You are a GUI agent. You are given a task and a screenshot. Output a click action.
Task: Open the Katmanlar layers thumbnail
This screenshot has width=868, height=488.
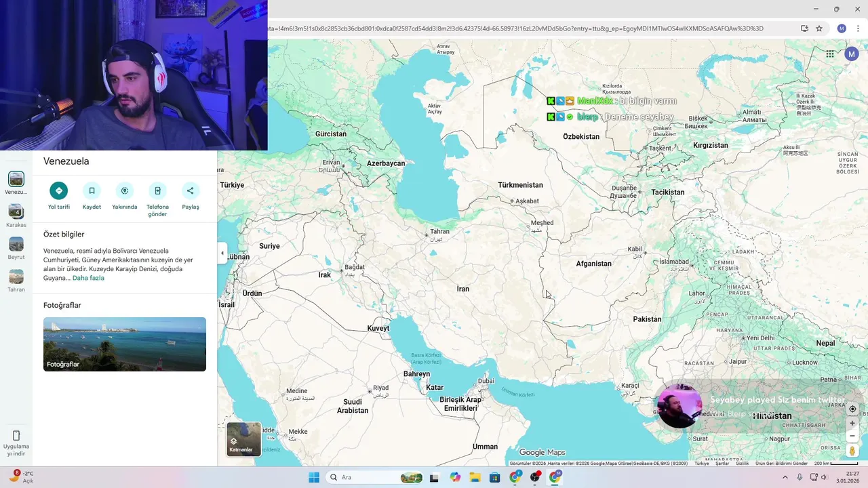(x=243, y=439)
